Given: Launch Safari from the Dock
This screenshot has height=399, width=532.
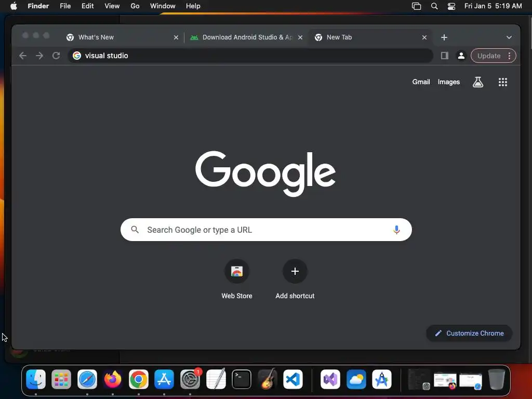Looking at the screenshot, I should 87,379.
